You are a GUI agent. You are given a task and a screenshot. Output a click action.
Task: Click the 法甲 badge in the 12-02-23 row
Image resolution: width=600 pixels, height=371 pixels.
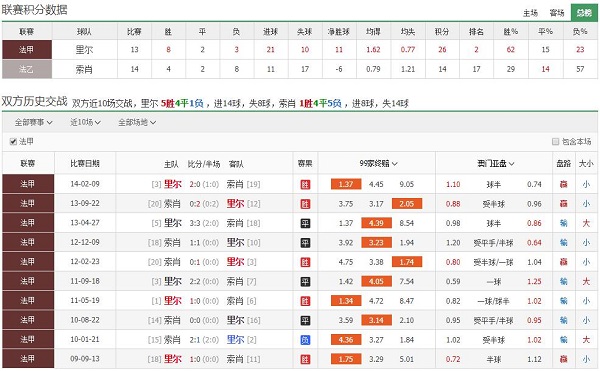(28, 262)
